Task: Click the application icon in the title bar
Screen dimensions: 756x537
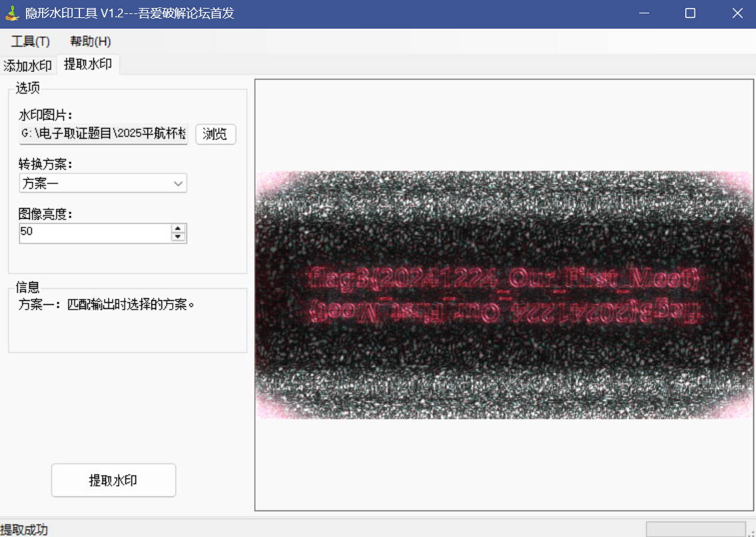Action: 12,13
